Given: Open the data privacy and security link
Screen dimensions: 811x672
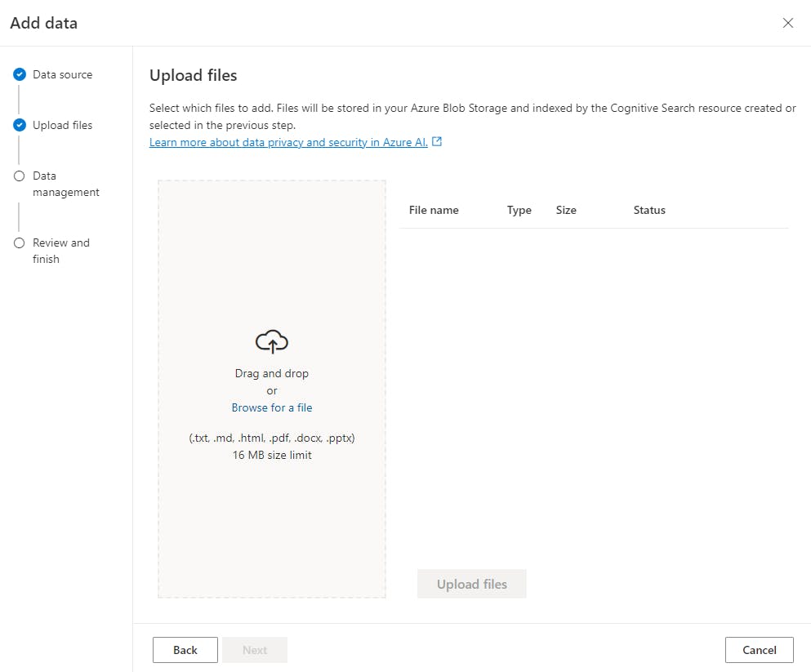Looking at the screenshot, I should coord(288,142).
